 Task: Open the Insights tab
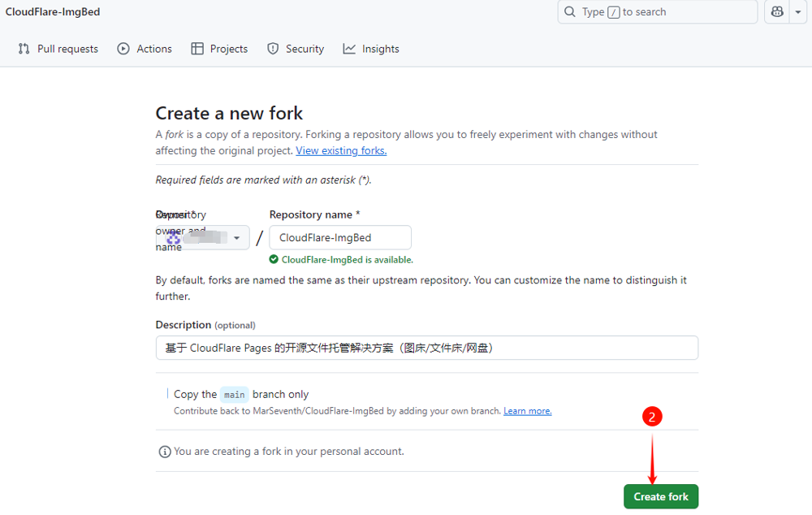point(380,49)
